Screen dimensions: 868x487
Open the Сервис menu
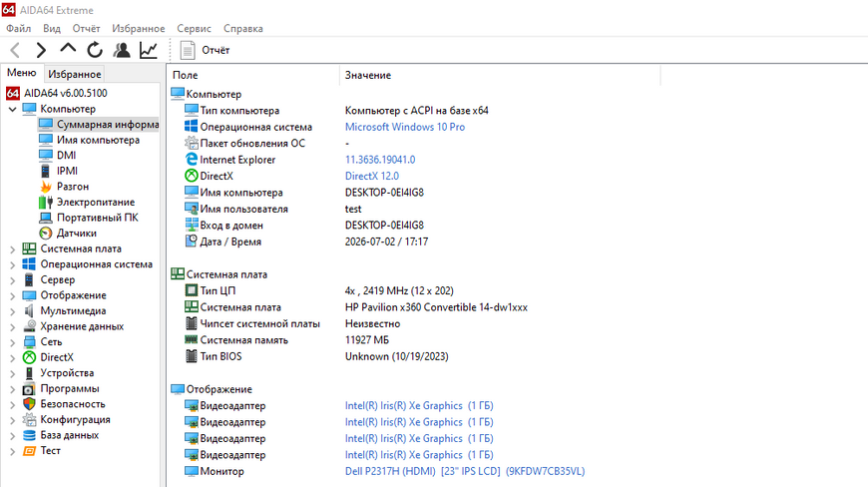click(194, 28)
